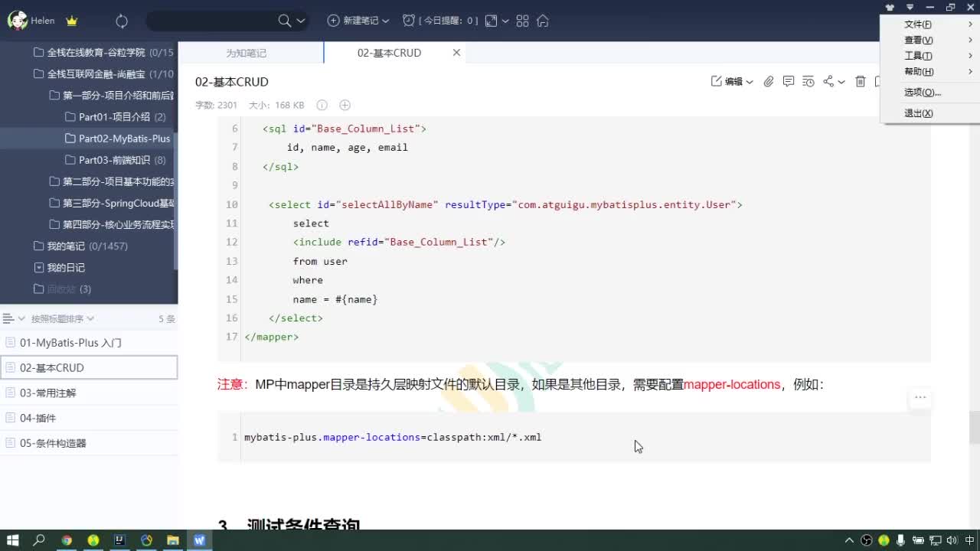Select folder Part03-前端知识
Image resolution: width=980 pixels, height=551 pixels.
(x=114, y=160)
